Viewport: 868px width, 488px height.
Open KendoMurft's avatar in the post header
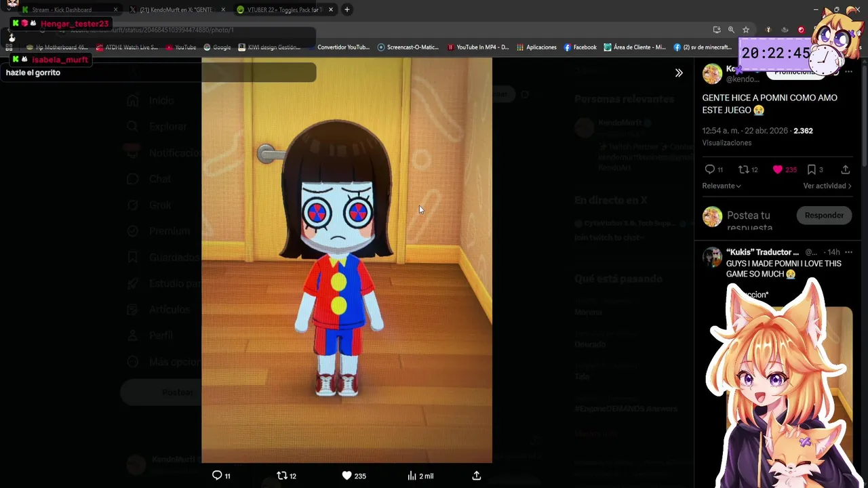pos(712,73)
